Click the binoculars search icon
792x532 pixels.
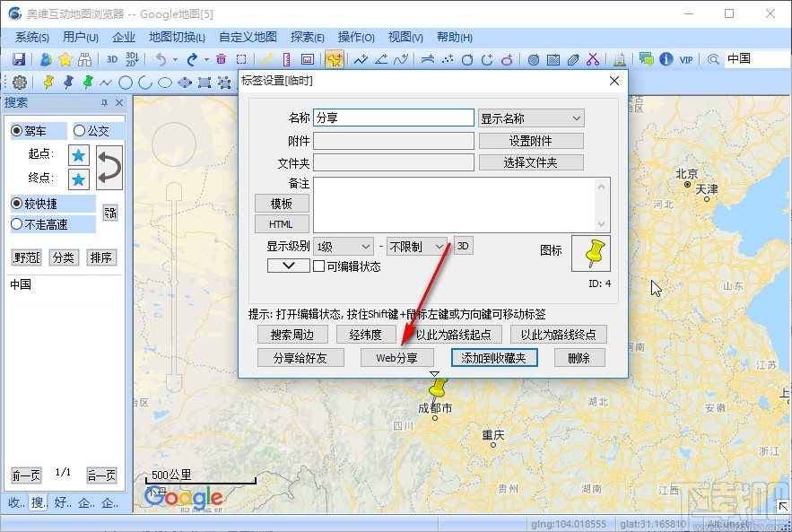[x=85, y=60]
